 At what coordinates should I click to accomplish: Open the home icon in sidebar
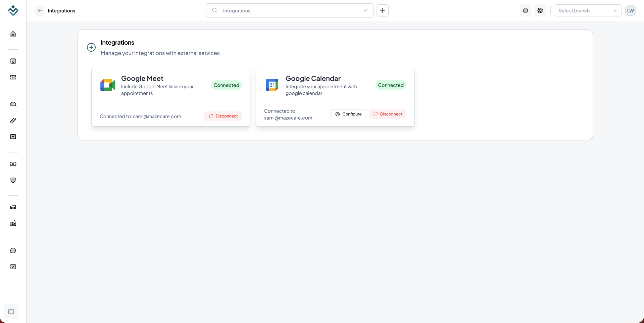13,34
